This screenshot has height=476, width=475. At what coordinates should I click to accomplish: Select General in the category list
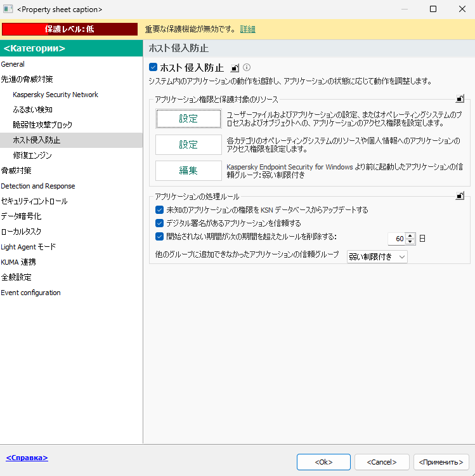(71, 64)
